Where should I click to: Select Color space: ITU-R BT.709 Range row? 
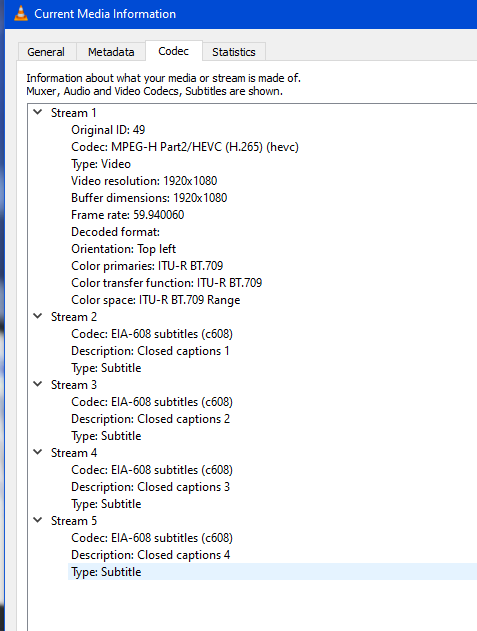[x=155, y=300]
